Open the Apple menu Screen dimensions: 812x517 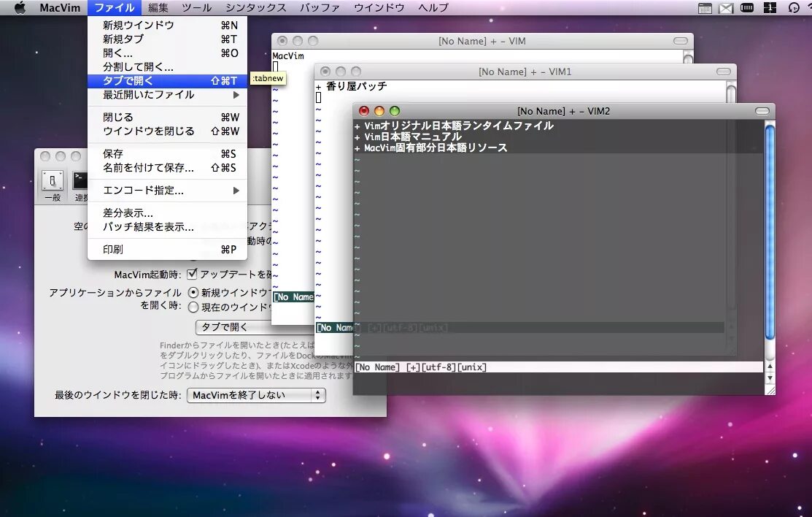(x=20, y=8)
